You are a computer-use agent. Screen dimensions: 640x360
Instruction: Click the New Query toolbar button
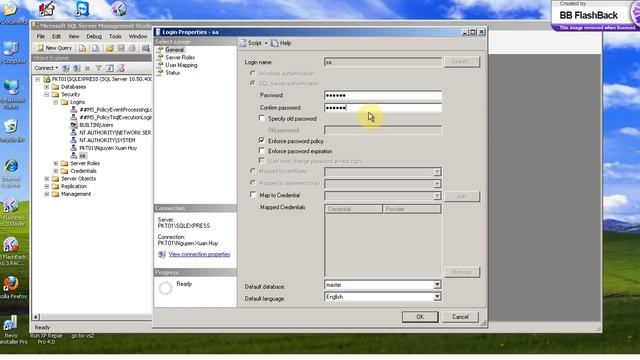tap(54, 48)
